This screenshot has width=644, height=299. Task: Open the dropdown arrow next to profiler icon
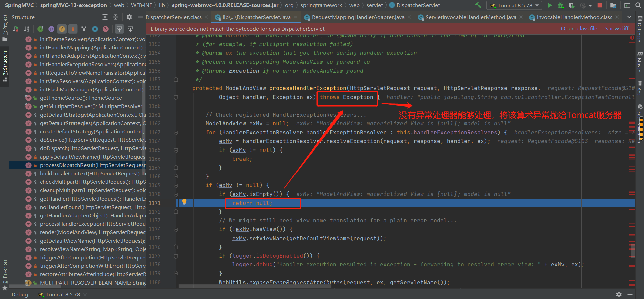click(x=590, y=5)
